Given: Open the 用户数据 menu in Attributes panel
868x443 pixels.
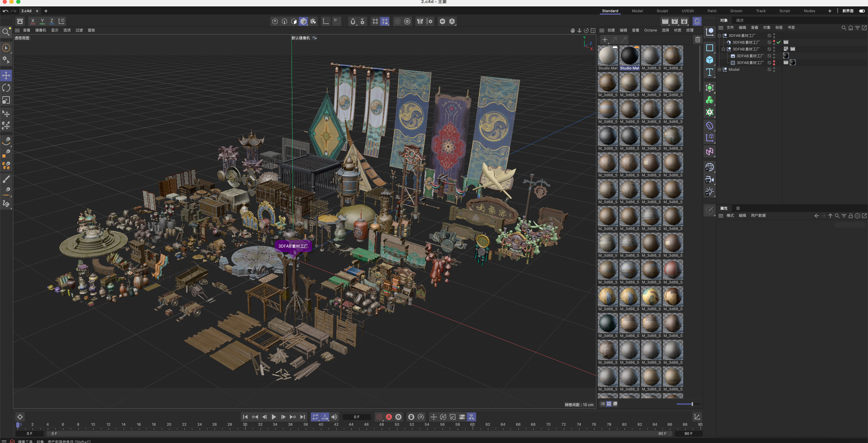Looking at the screenshot, I should pos(758,215).
